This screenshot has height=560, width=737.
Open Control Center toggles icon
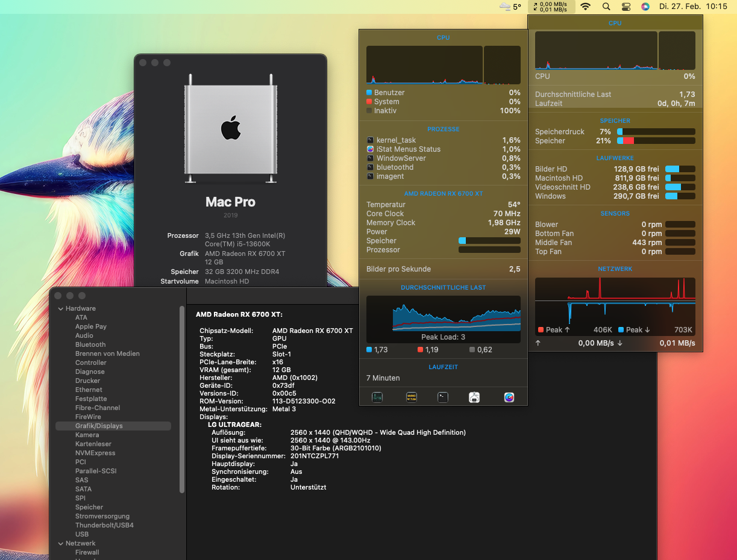626,7
